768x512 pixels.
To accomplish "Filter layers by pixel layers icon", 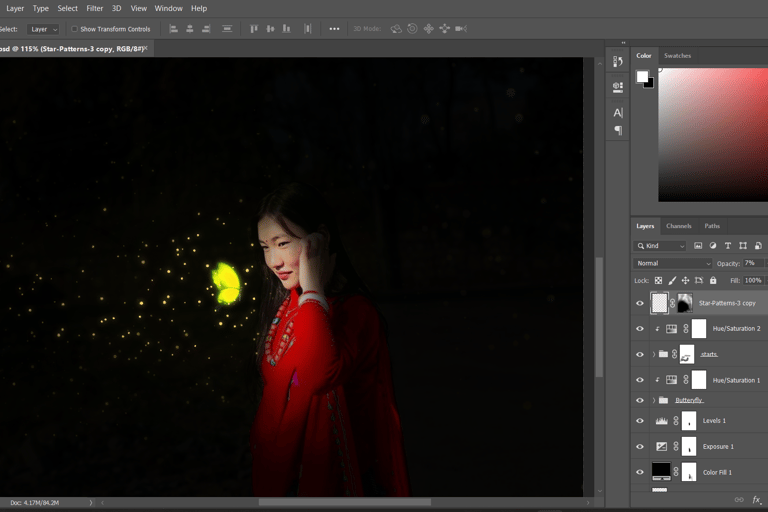I will pyautogui.click(x=698, y=245).
